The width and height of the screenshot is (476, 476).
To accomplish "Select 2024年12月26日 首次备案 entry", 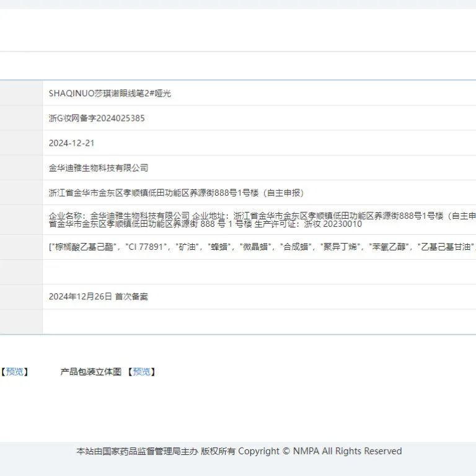I will point(99,297).
